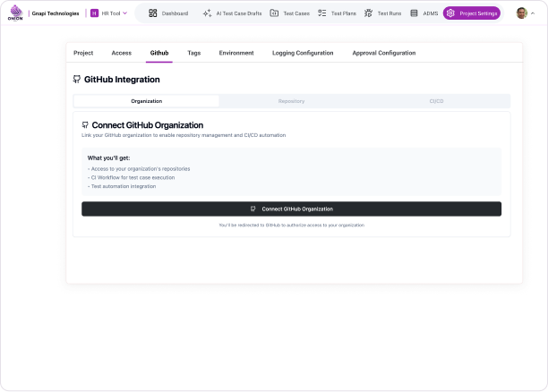Click "Access to your organization's repositories" line

tap(139, 169)
